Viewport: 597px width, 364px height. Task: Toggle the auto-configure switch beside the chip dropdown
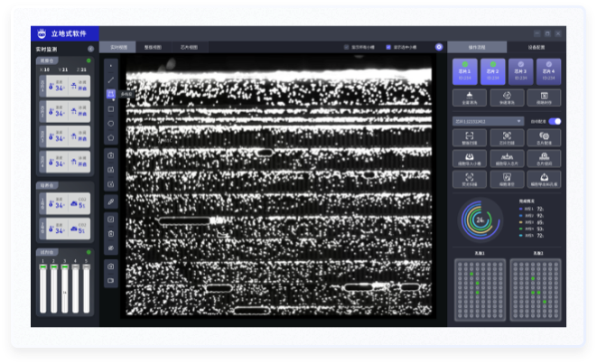click(x=555, y=121)
